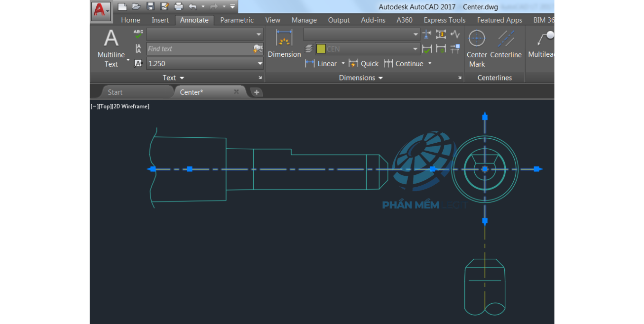Screen dimensions: 644x324
Task: Click the Find text search magnifier icon
Action: pos(258,48)
